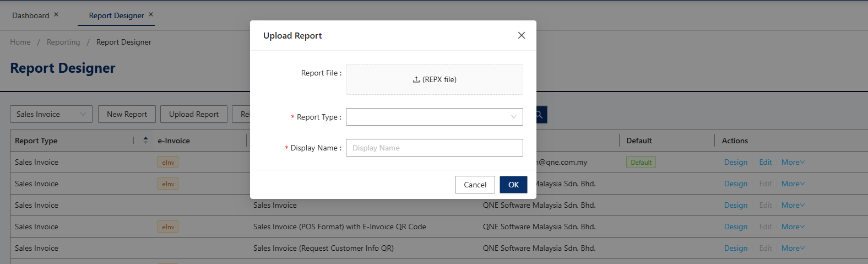Open the Sales Invoice filter dropdown
This screenshot has height=264, width=868.
51,114
